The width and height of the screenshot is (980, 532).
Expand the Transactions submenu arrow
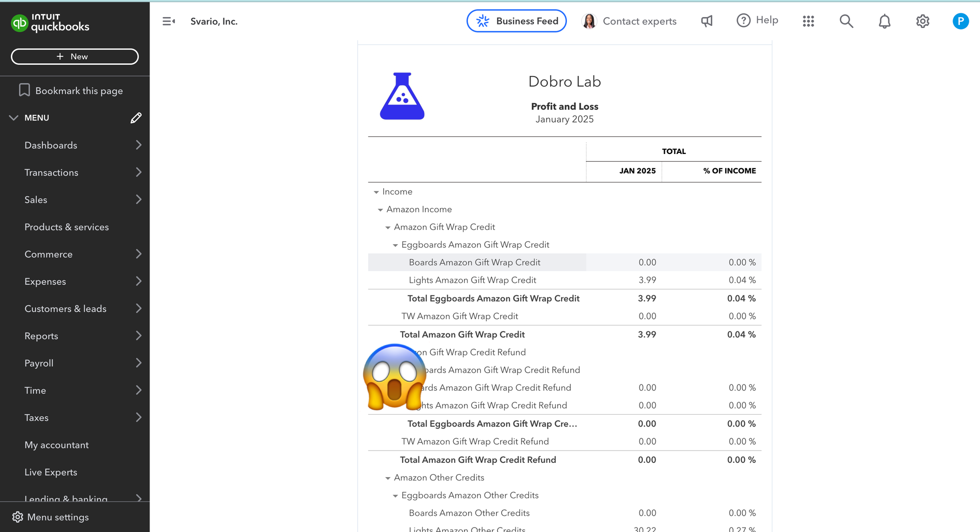pyautogui.click(x=139, y=172)
